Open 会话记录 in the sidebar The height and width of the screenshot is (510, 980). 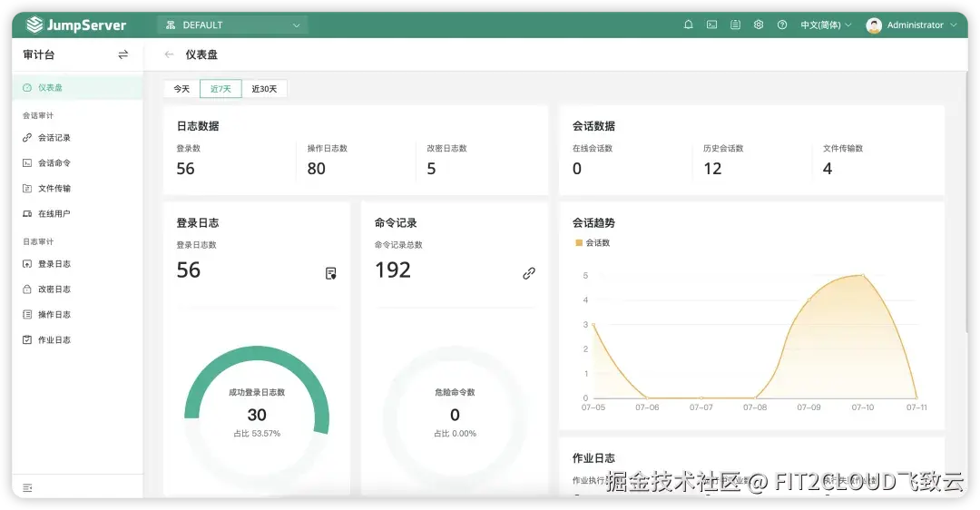[x=77, y=138]
